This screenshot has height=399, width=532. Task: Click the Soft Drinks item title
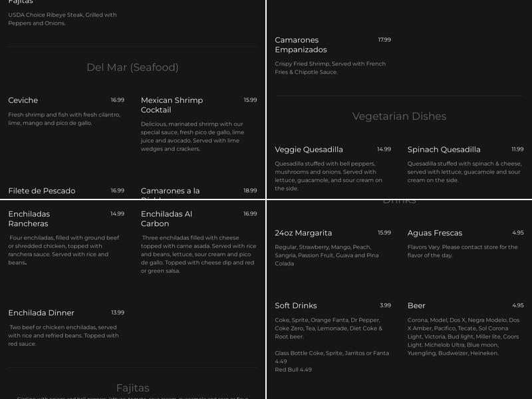(295, 306)
